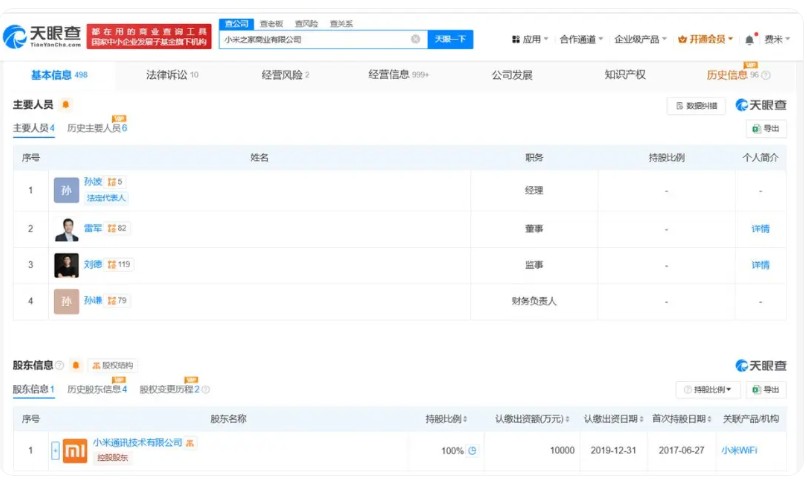Switch to the 经营风险 tab
This screenshot has height=486, width=807.
(x=285, y=75)
